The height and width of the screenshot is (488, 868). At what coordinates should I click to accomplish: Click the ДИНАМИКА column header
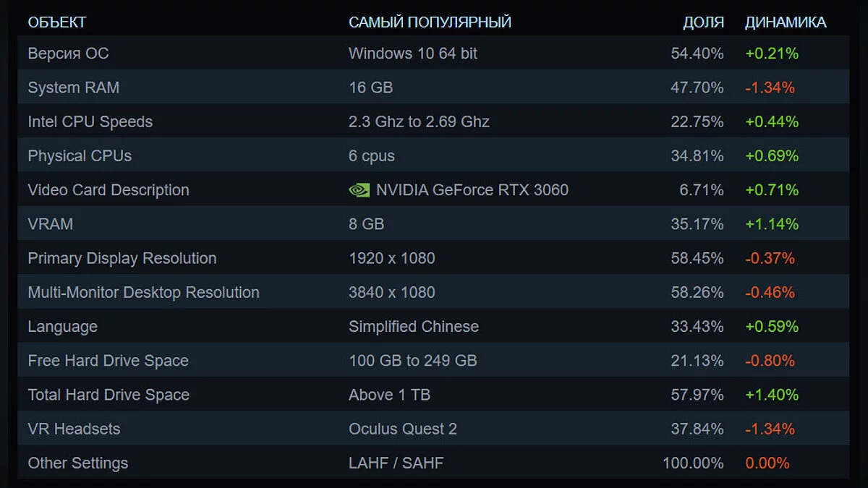pos(786,22)
